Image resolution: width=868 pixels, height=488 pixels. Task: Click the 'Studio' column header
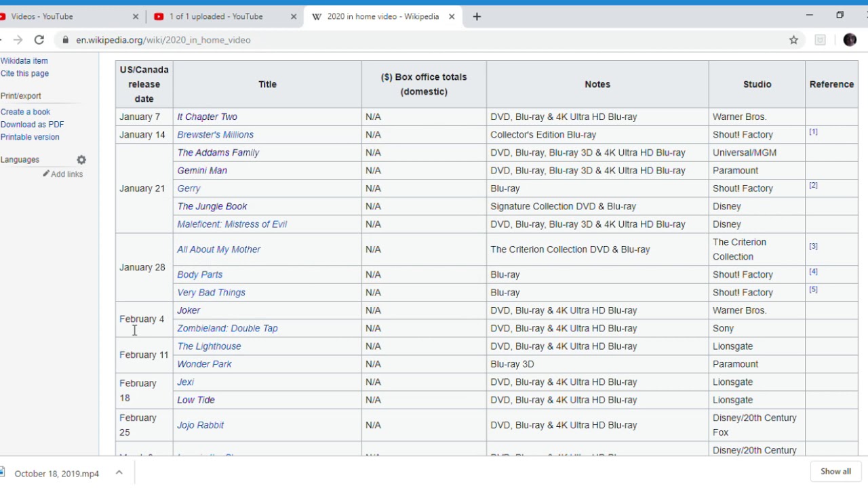757,84
